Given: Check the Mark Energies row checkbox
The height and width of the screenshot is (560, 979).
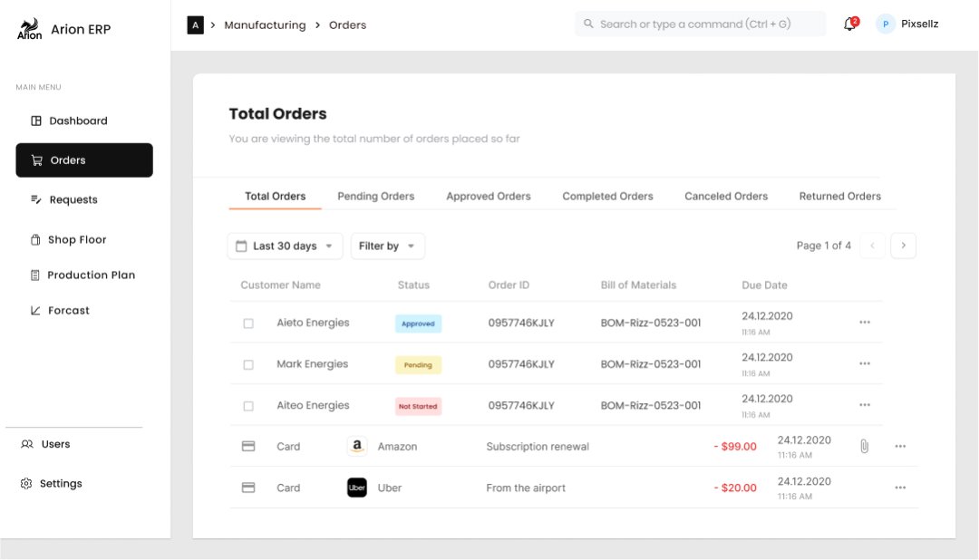Looking at the screenshot, I should (248, 364).
